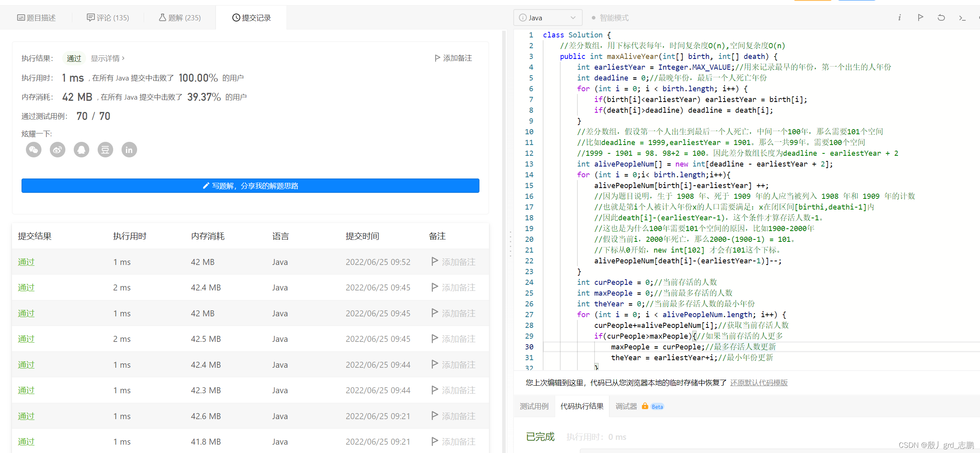Image resolution: width=980 pixels, height=453 pixels.
Task: Open the terminal console icon
Action: pos(962,18)
